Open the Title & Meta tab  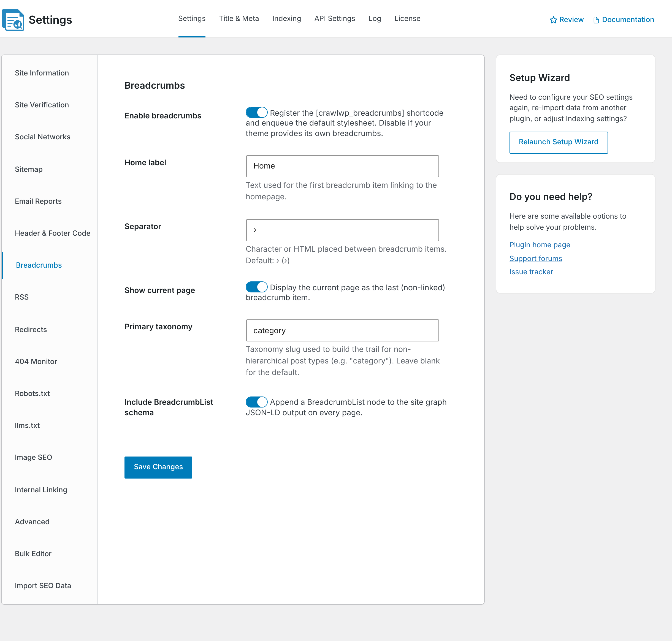pos(239,18)
